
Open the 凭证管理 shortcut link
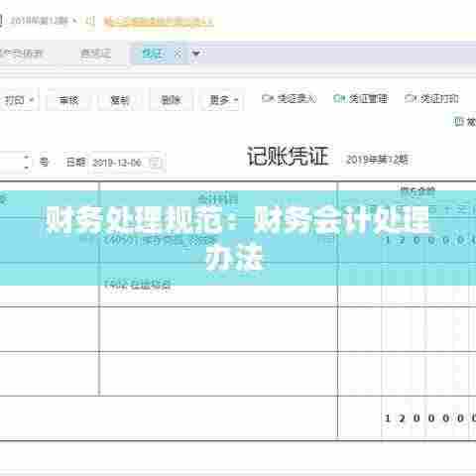click(x=360, y=98)
